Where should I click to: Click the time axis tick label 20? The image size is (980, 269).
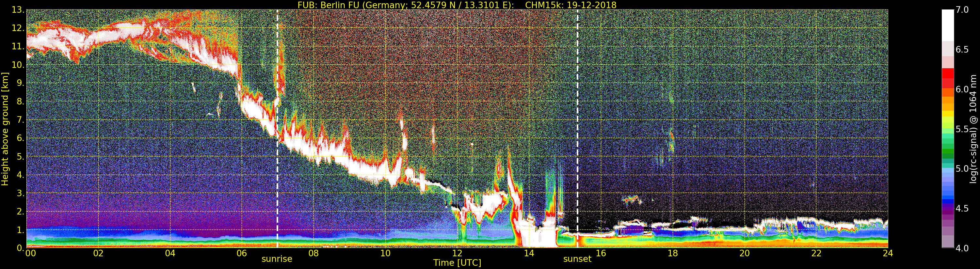(x=745, y=253)
